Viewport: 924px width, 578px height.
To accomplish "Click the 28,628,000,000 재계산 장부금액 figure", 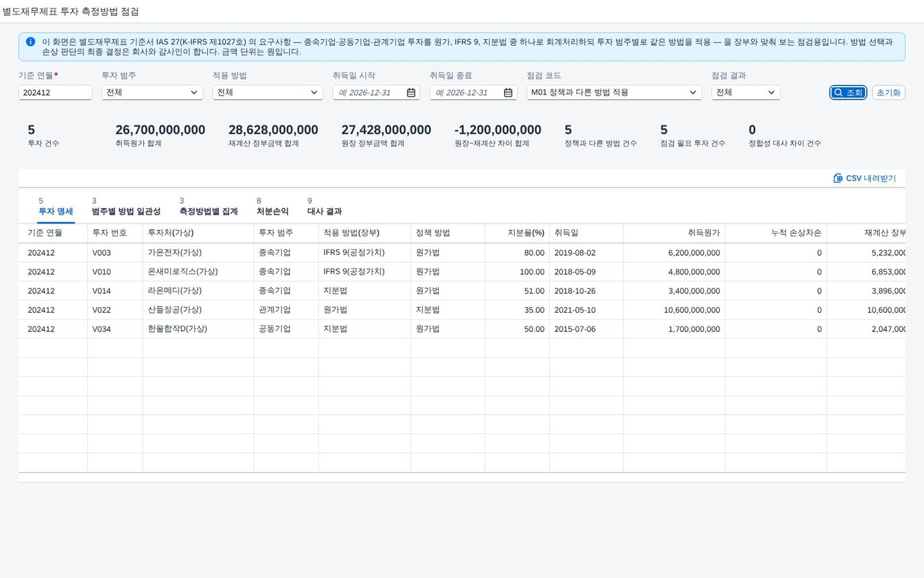I will 273,130.
